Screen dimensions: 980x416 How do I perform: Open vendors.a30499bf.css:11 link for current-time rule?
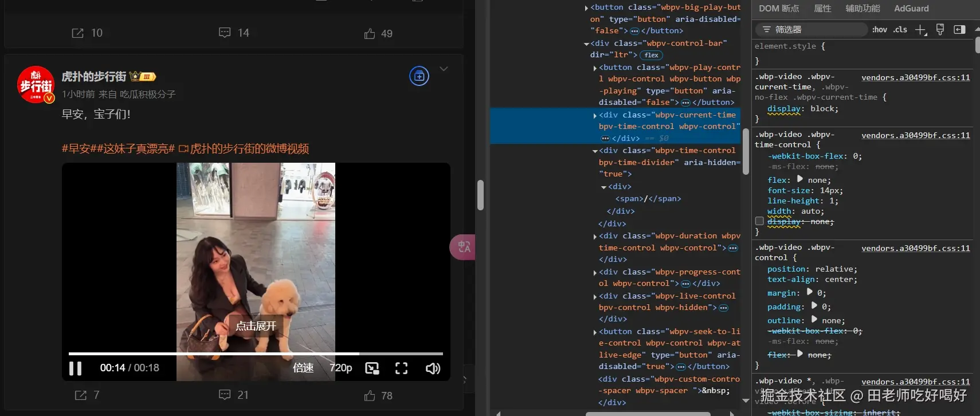click(x=915, y=77)
